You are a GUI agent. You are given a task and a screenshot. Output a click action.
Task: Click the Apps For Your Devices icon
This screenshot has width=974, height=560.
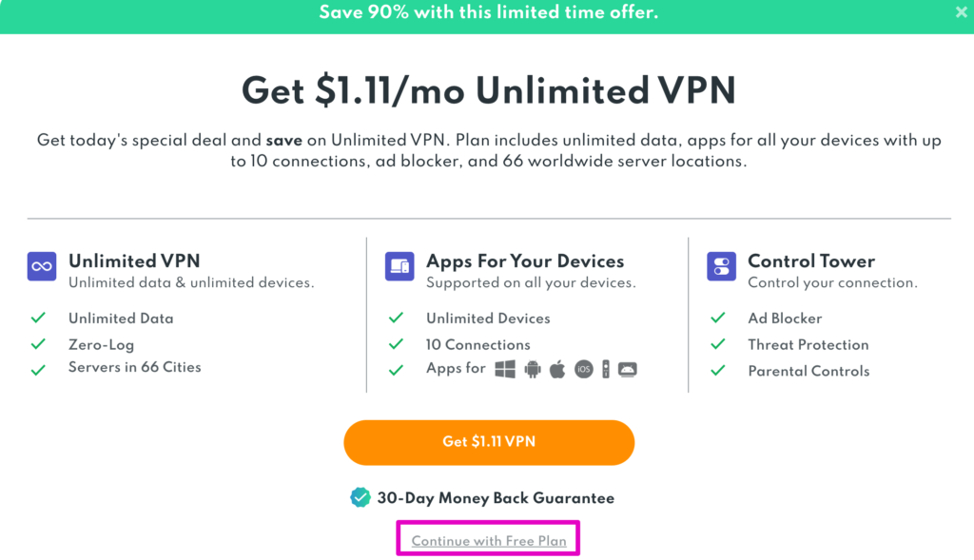(x=399, y=266)
